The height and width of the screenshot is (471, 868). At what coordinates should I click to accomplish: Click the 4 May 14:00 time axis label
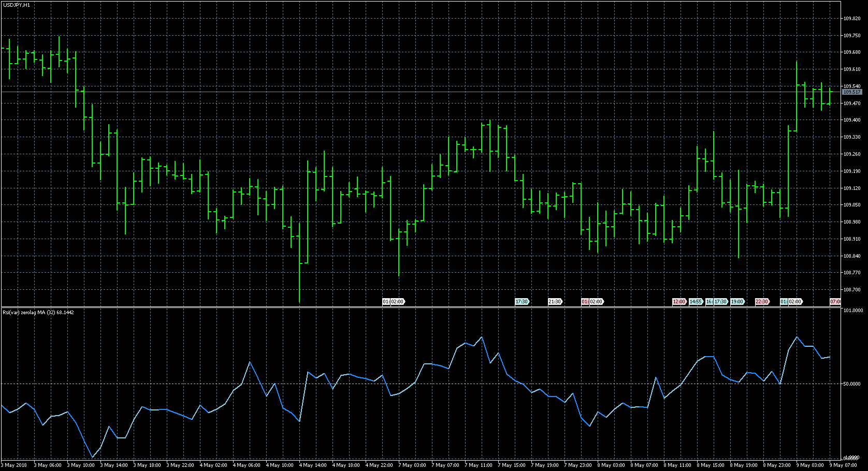point(313,465)
